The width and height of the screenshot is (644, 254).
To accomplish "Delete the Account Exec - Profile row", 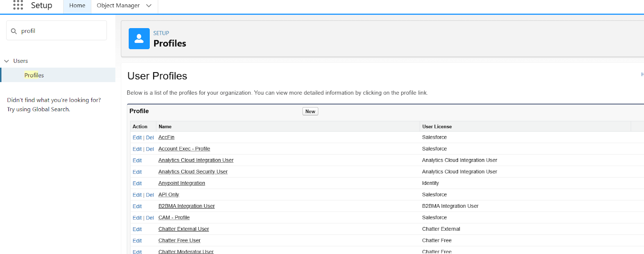I will pos(150,149).
